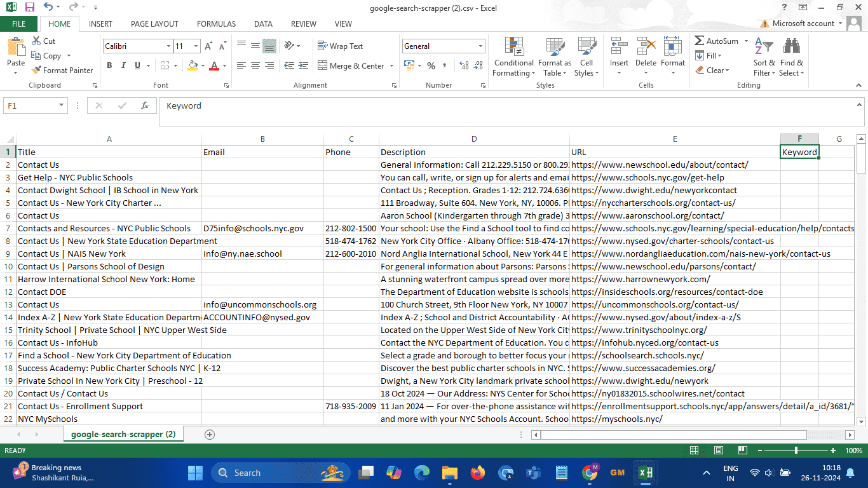Click Format as Table button

point(554,56)
